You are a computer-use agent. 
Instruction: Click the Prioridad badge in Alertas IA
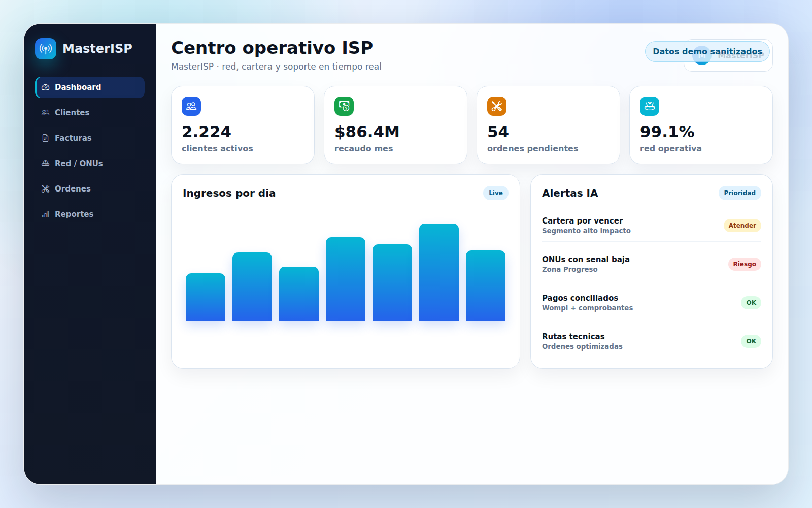739,193
